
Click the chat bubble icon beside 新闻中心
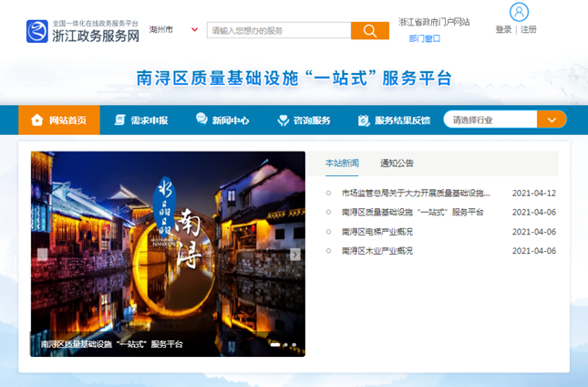click(x=201, y=119)
